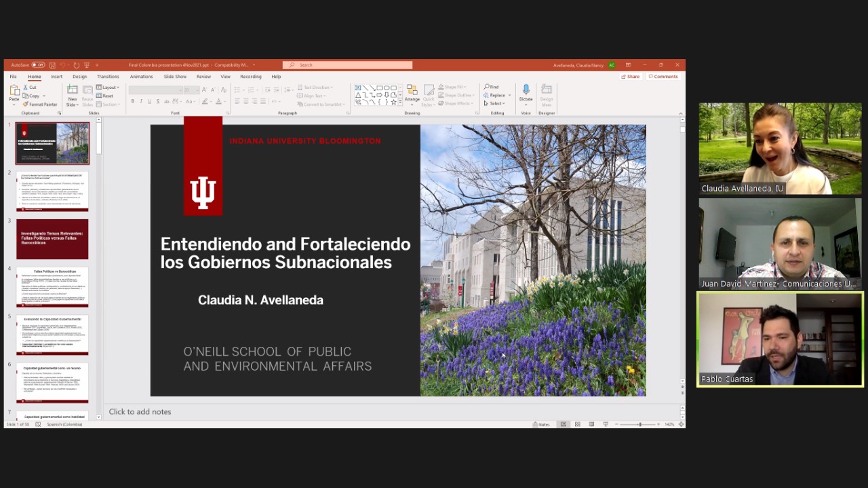Toggle Normal view in status bar
This screenshot has height=488, width=868.
pyautogui.click(x=564, y=424)
